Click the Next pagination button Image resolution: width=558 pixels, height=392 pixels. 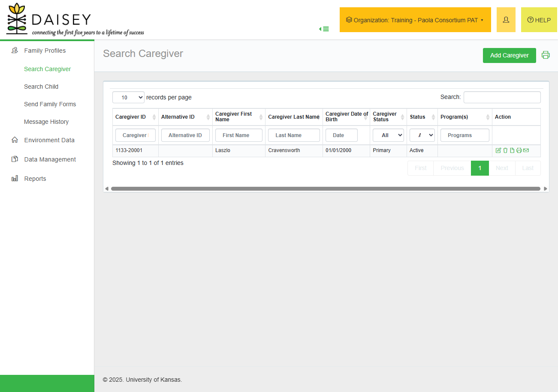point(502,168)
